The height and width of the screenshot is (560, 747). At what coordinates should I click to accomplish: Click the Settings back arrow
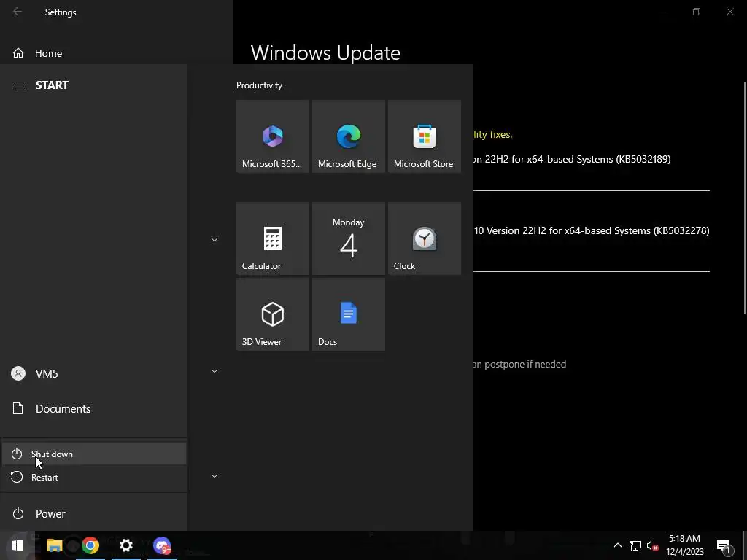[18, 12]
